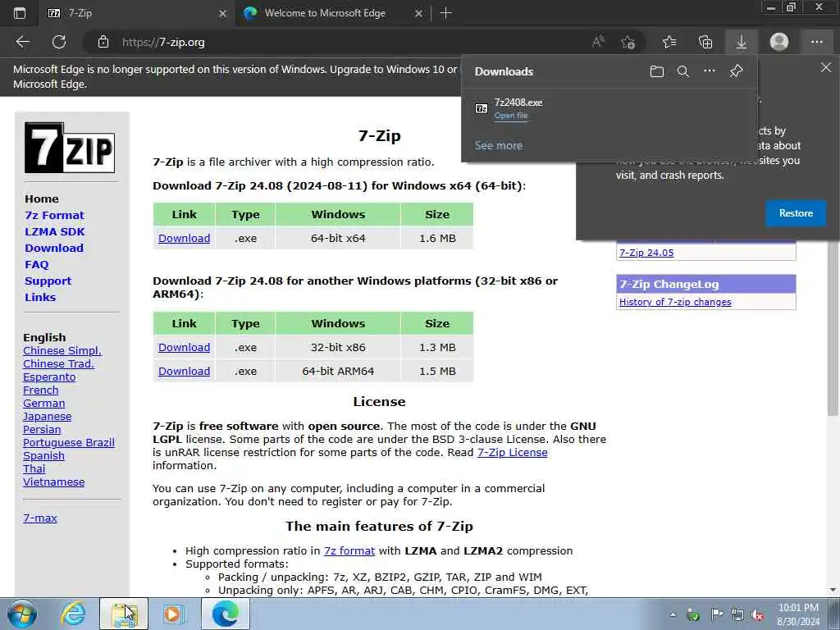Search downloads with magnifier icon
The height and width of the screenshot is (630, 840).
683,71
